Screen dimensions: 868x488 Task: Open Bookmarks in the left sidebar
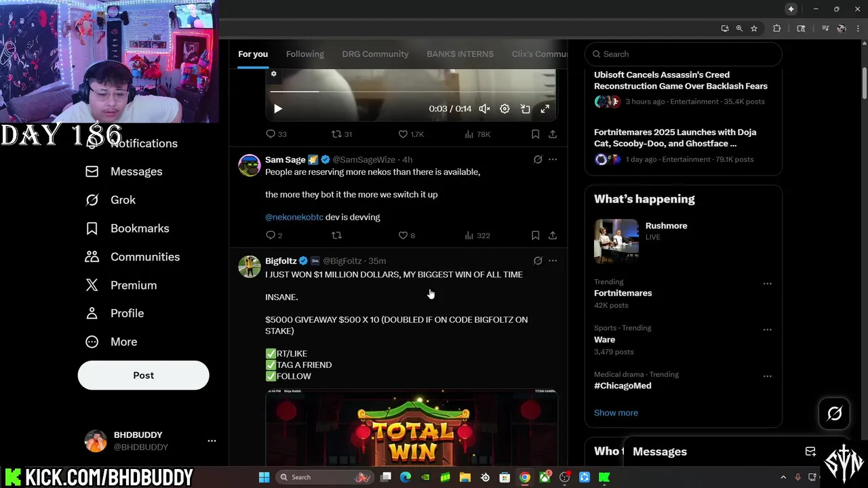[x=127, y=228]
